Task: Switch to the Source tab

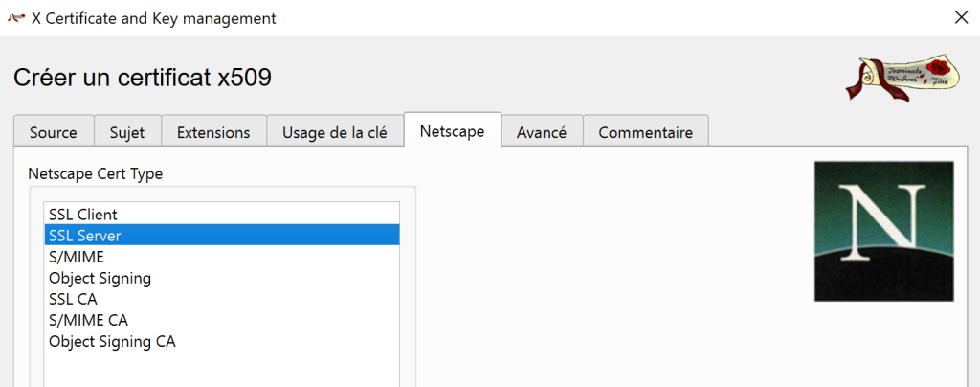Action: pyautogui.click(x=54, y=132)
